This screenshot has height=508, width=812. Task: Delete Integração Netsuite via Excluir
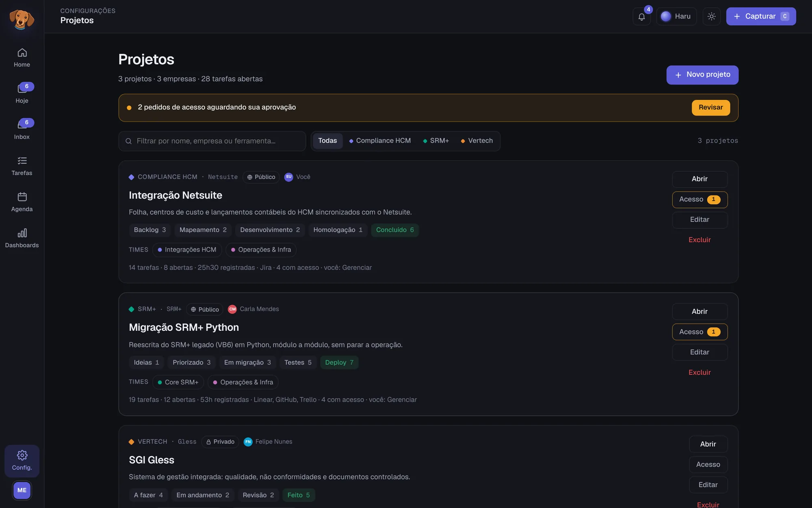700,240
